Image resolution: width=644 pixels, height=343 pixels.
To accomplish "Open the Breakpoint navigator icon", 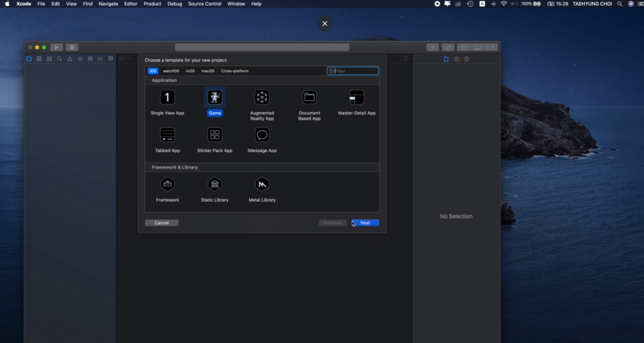I will (100, 59).
